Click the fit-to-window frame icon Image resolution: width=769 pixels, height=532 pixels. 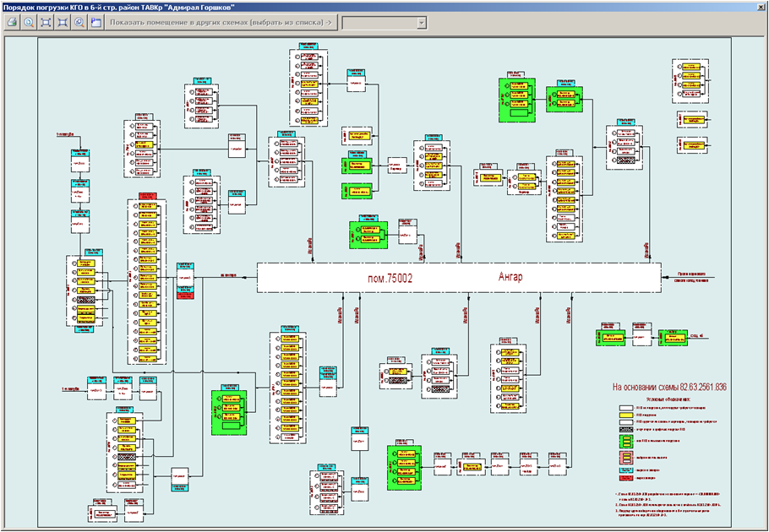tap(46, 22)
